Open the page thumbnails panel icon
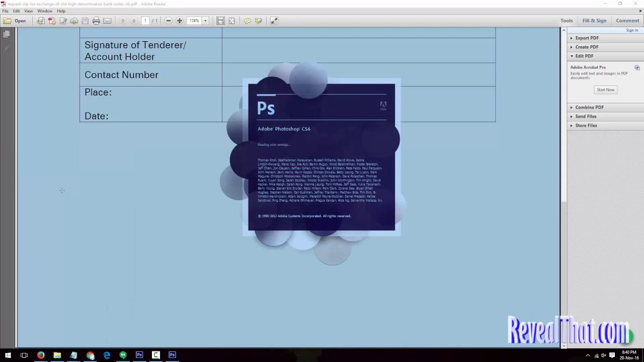 [7, 34]
